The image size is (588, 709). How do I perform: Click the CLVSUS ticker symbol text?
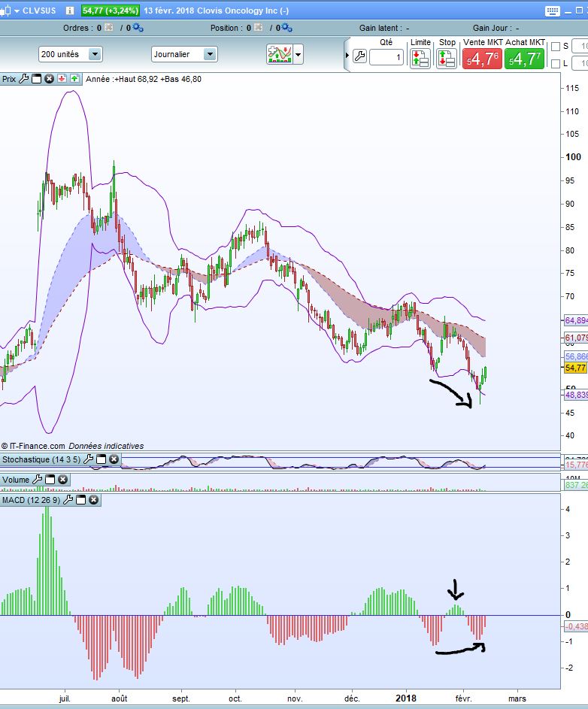tap(39, 11)
